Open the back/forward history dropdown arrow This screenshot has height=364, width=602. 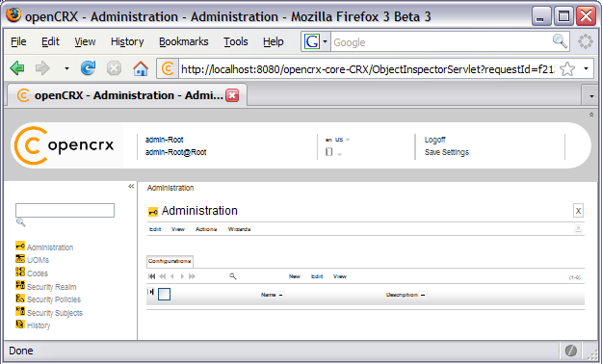point(66,69)
